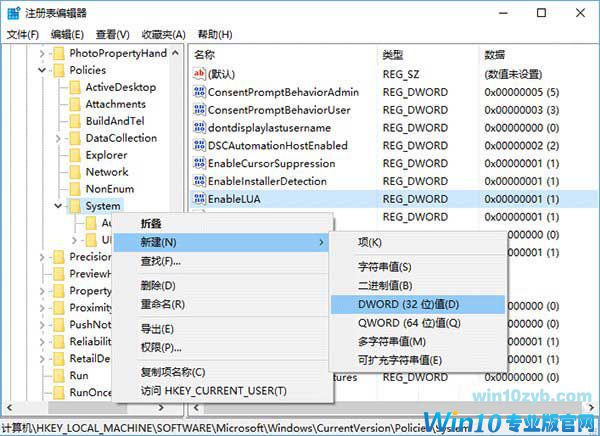Image resolution: width=600 pixels, height=436 pixels.
Task: Click the tree pane scroll-up arrow
Action: tap(177, 53)
